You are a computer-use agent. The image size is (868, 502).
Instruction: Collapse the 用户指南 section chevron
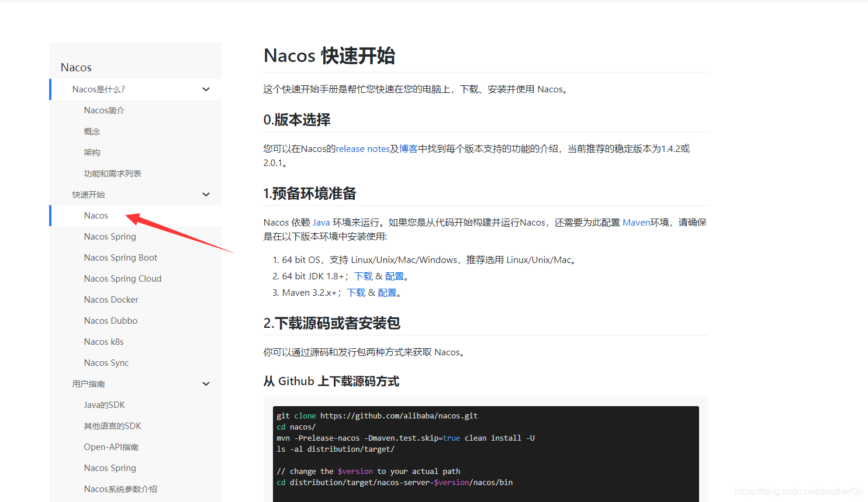click(x=206, y=384)
